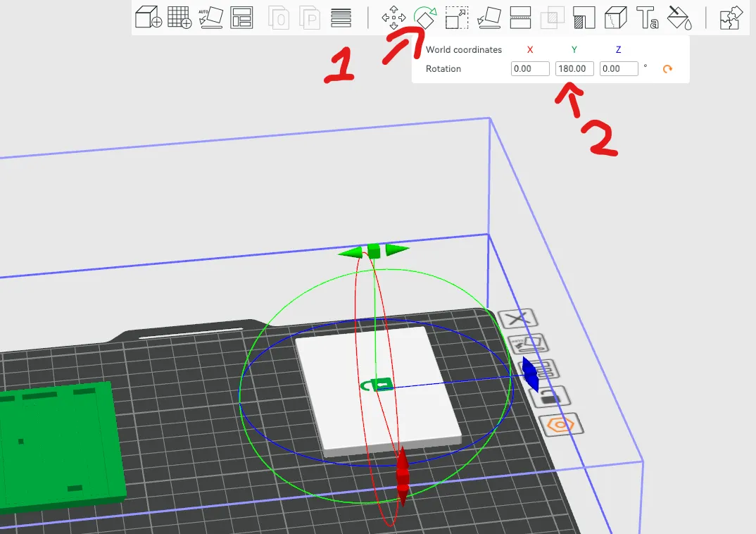This screenshot has height=534, width=756.
Task: Click the Split to objects icon
Action: (279, 18)
